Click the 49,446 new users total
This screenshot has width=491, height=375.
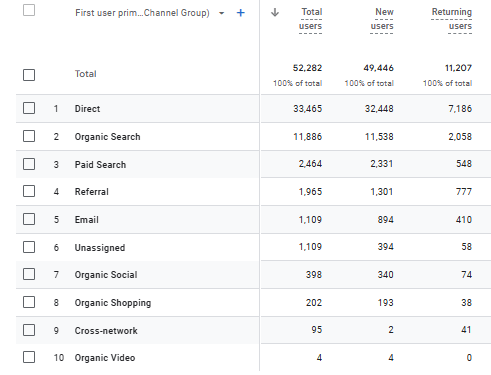tap(379, 68)
